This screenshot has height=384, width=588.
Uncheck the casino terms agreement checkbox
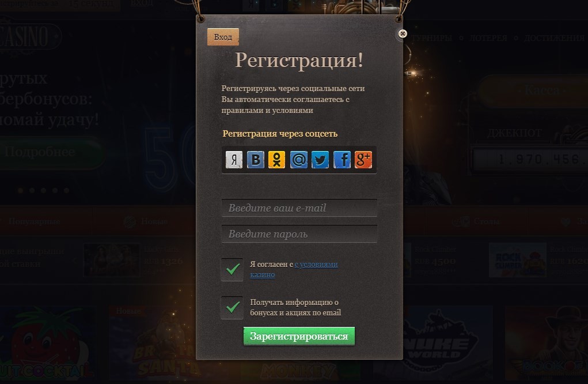[x=232, y=269]
